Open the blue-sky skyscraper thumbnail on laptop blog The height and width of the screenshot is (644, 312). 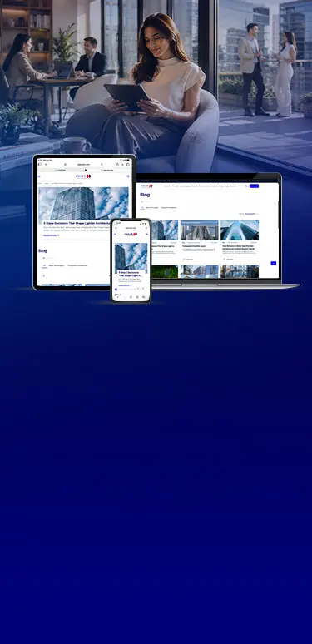pyautogui.click(x=240, y=230)
